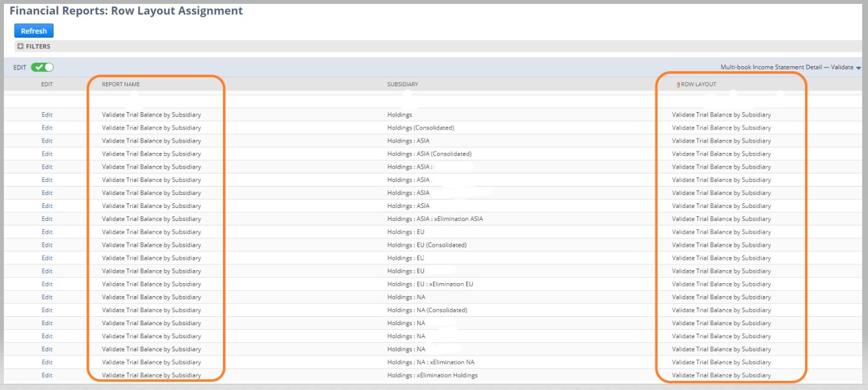The image size is (868, 390).
Task: Click Edit on the Holdings : NA (Consolidated) row
Action: 47,310
